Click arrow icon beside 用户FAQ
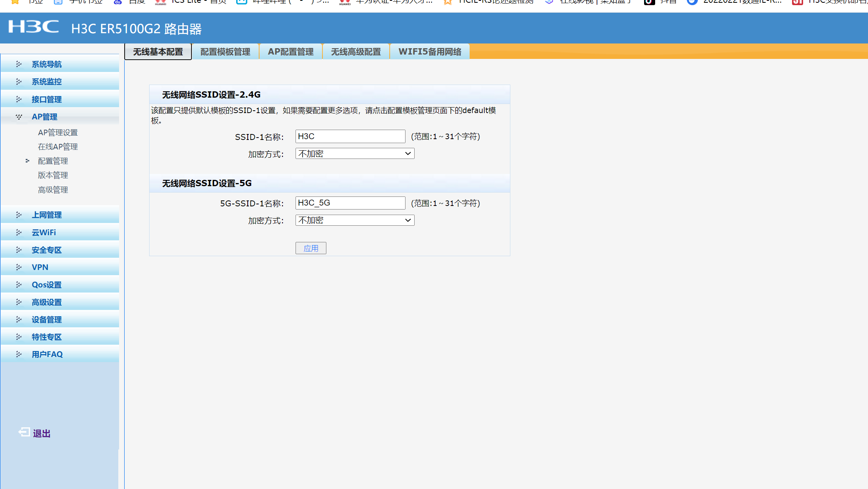The image size is (868, 489). (19, 354)
